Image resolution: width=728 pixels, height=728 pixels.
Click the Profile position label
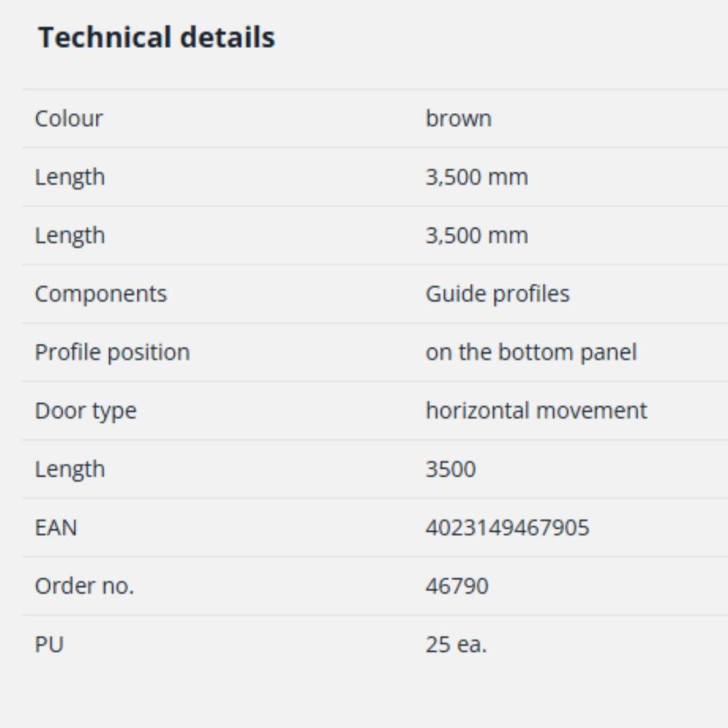coord(112,353)
